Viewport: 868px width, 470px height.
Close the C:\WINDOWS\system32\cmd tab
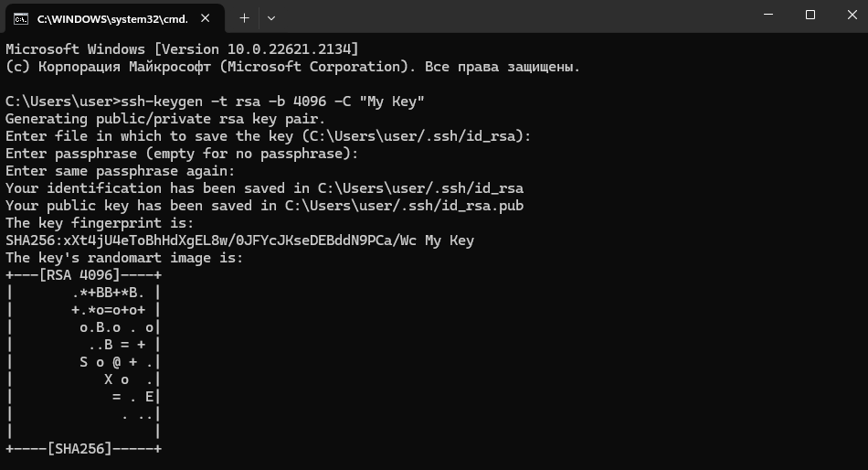point(205,18)
